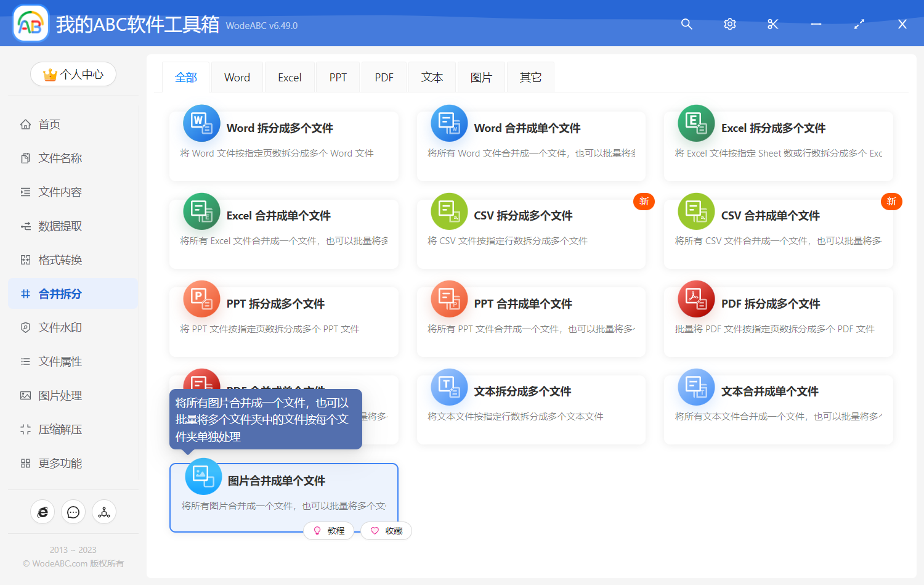Click the PDF split red icon

click(x=696, y=299)
